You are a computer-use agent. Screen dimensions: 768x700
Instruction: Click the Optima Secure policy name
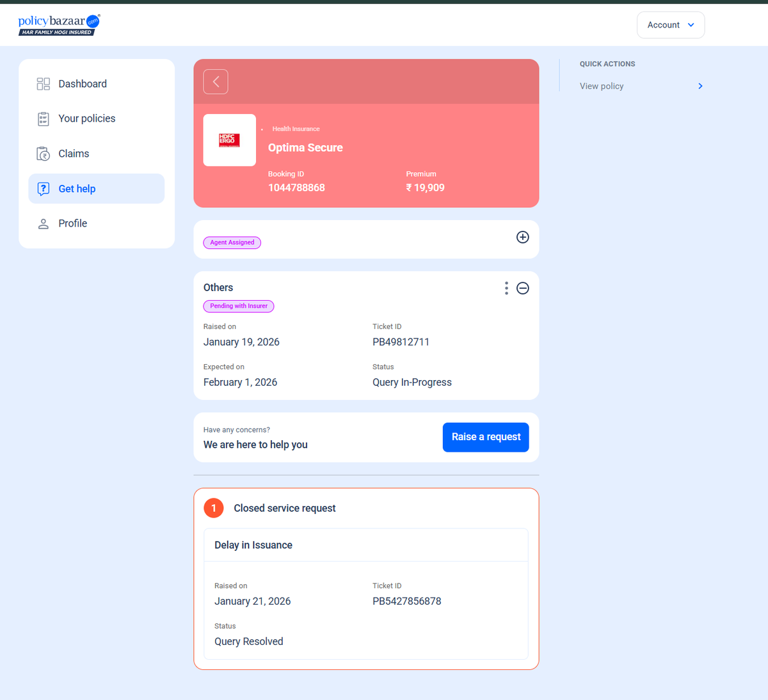(305, 148)
